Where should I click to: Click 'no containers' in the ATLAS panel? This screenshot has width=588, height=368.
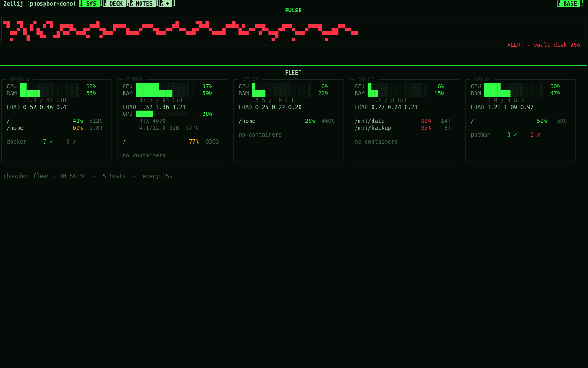point(260,135)
